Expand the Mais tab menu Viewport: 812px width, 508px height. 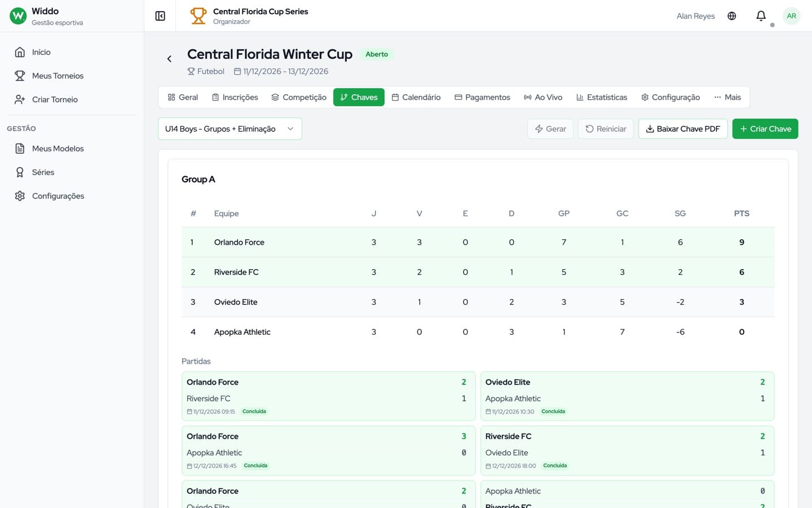pyautogui.click(x=727, y=97)
